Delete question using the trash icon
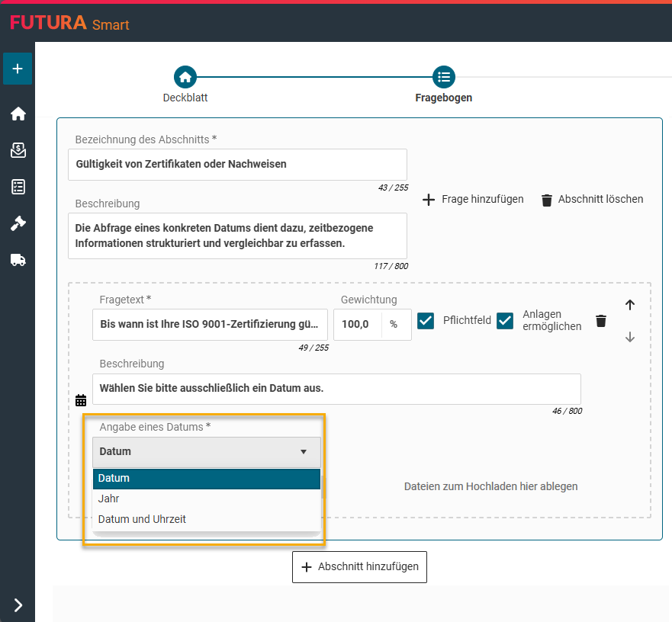672x622 pixels. [601, 321]
